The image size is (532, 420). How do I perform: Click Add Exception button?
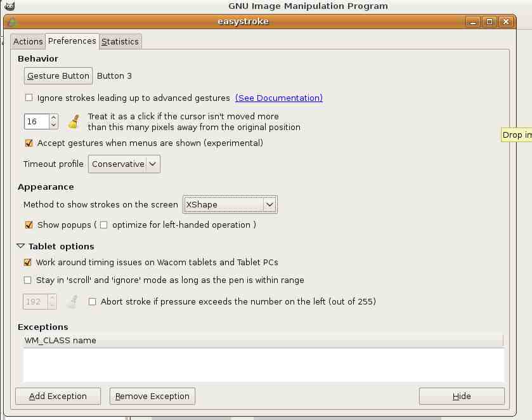58,397
